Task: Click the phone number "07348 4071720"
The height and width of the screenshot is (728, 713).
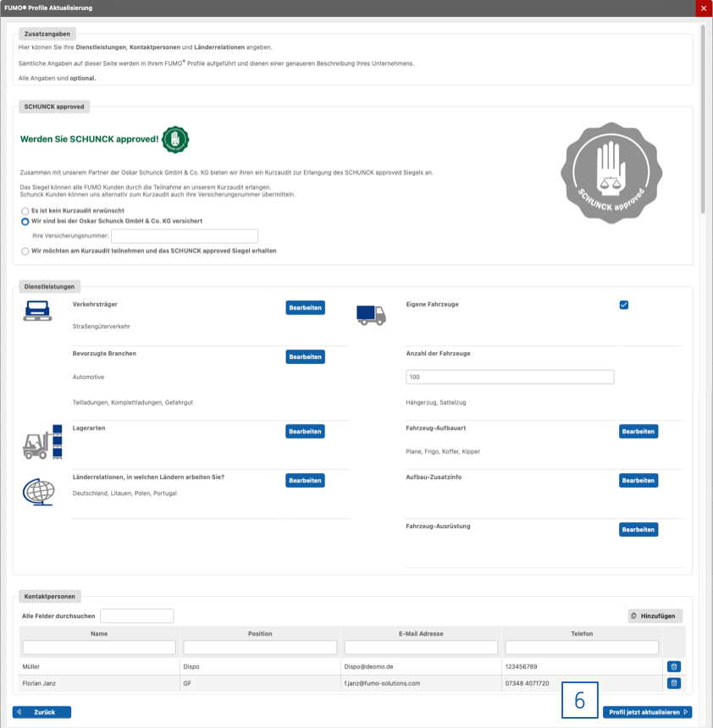Action: [x=528, y=683]
